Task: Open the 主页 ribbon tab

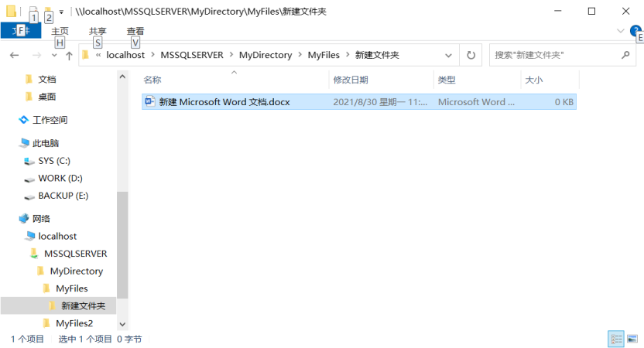Action: 60,31
